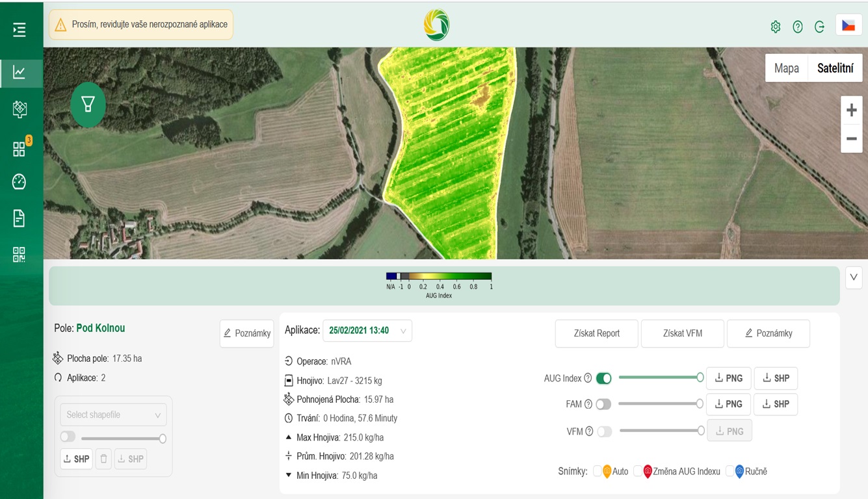Screen dimensions: 868x499
Task: Open the Select shapefile dropdown
Action: pos(113,415)
